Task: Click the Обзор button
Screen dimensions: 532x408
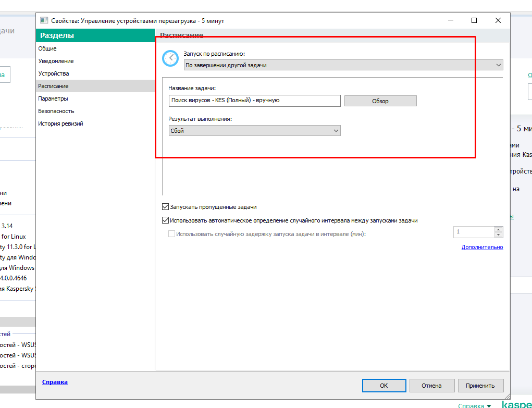Action: (x=380, y=101)
